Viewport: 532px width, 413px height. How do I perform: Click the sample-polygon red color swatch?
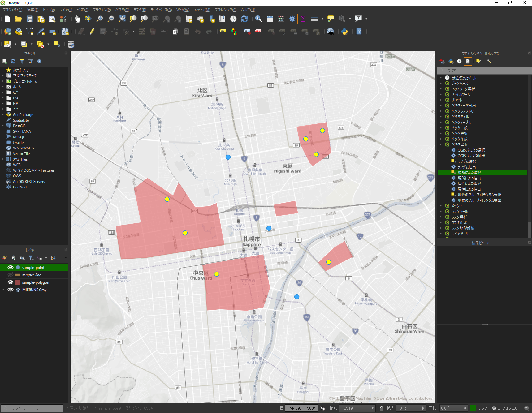(x=18, y=282)
